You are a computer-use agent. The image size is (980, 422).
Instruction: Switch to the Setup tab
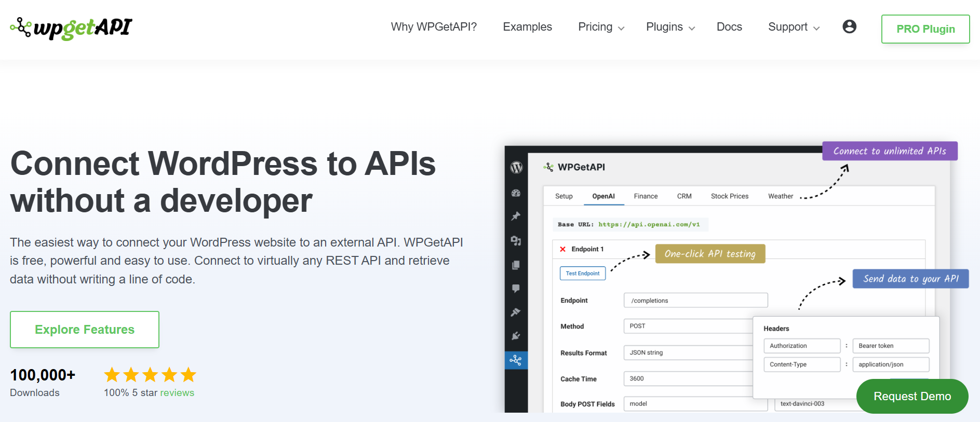click(x=563, y=196)
